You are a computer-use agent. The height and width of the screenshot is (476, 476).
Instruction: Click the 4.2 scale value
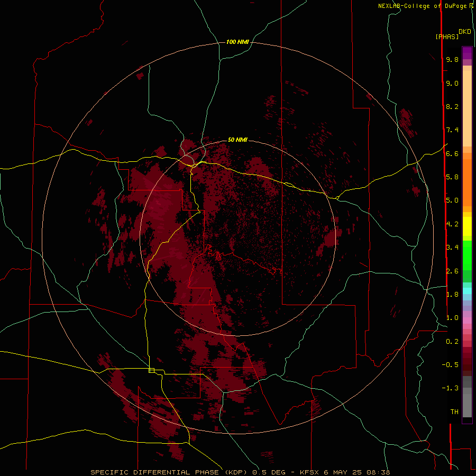click(x=452, y=224)
